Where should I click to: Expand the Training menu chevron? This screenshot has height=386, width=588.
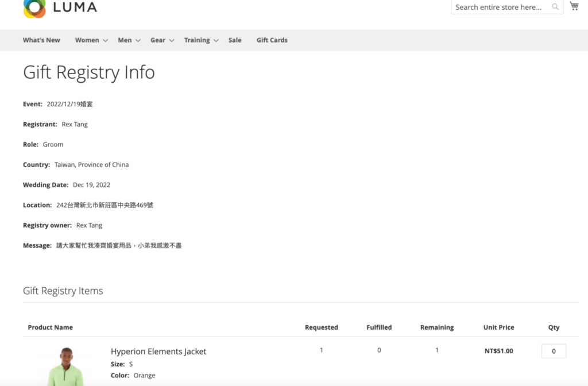pos(216,41)
